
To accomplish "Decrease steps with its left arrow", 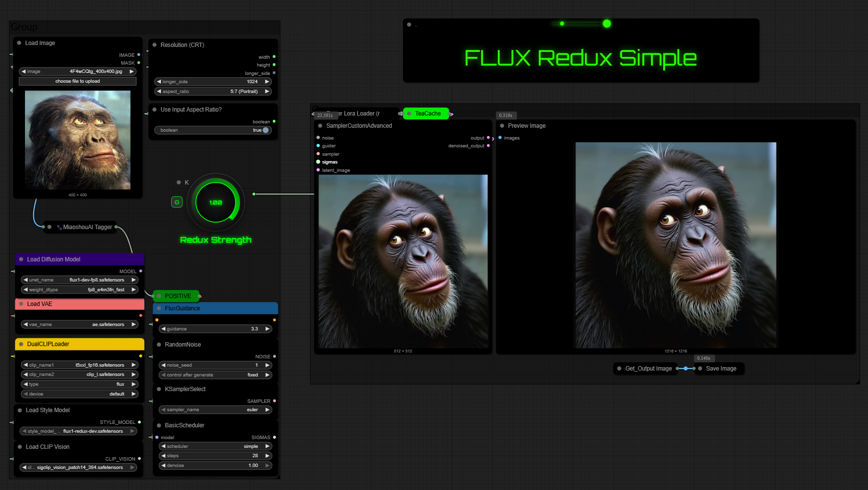I will (x=163, y=456).
